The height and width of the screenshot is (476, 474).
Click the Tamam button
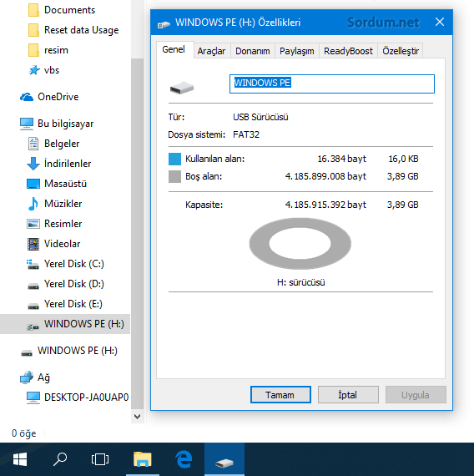(280, 395)
